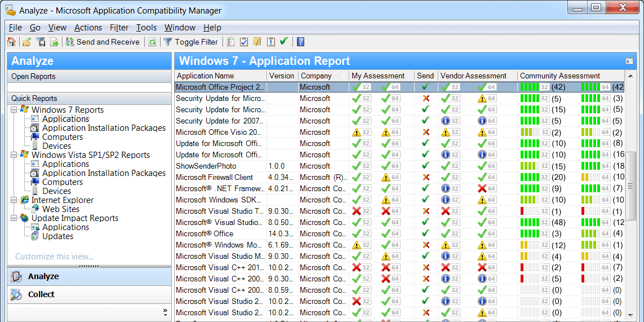Select Application Installation Packages under Windows Vista reports
The height and width of the screenshot is (322, 644).
tap(104, 173)
